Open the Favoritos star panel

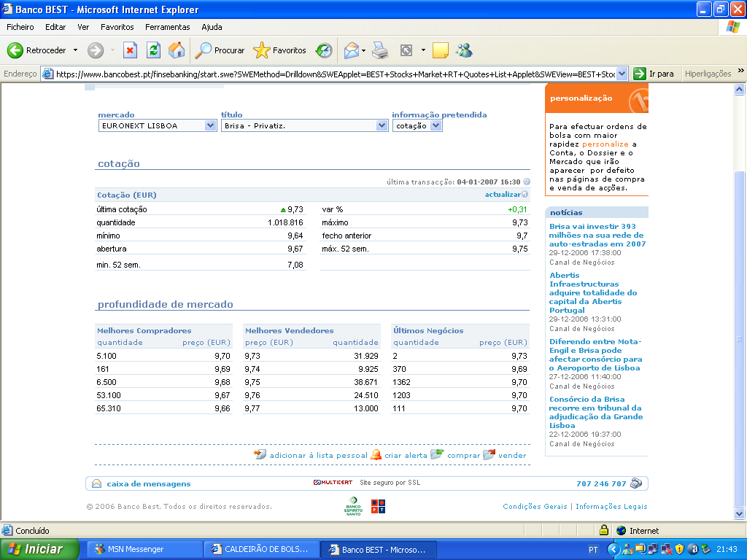279,50
